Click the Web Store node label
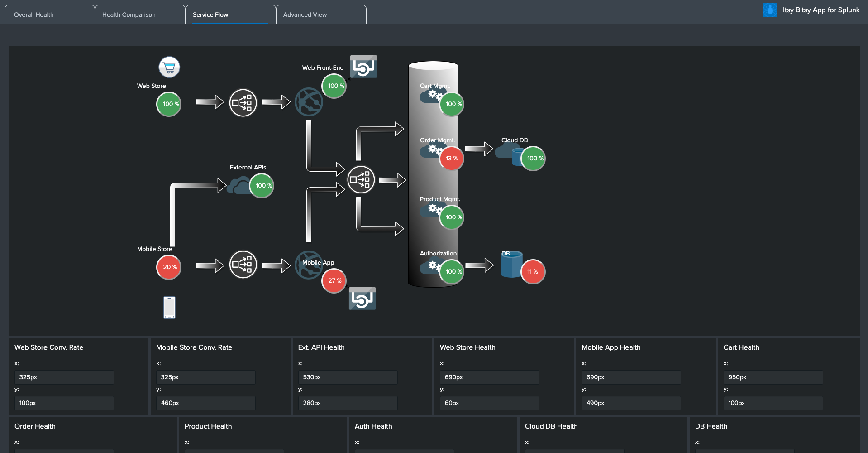The height and width of the screenshot is (453, 868). click(152, 86)
